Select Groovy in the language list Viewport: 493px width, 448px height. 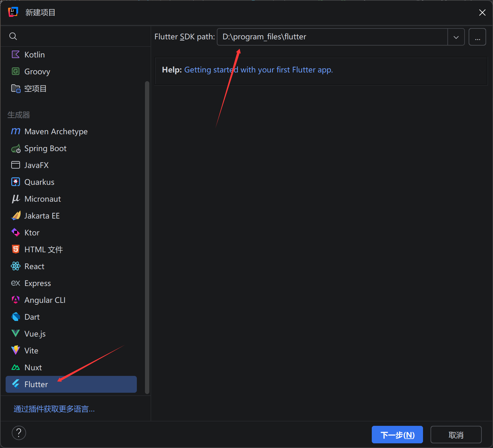[71, 71]
